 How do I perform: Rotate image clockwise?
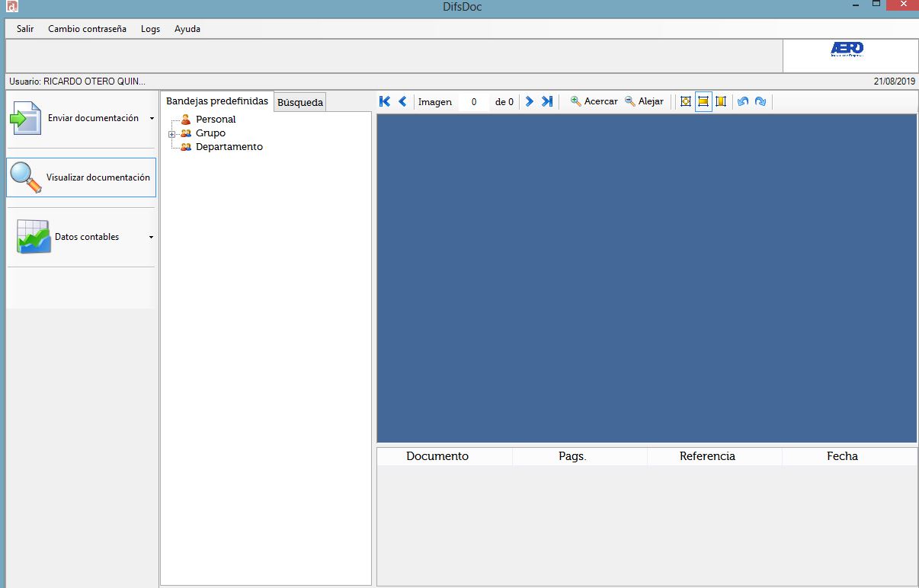(x=760, y=101)
